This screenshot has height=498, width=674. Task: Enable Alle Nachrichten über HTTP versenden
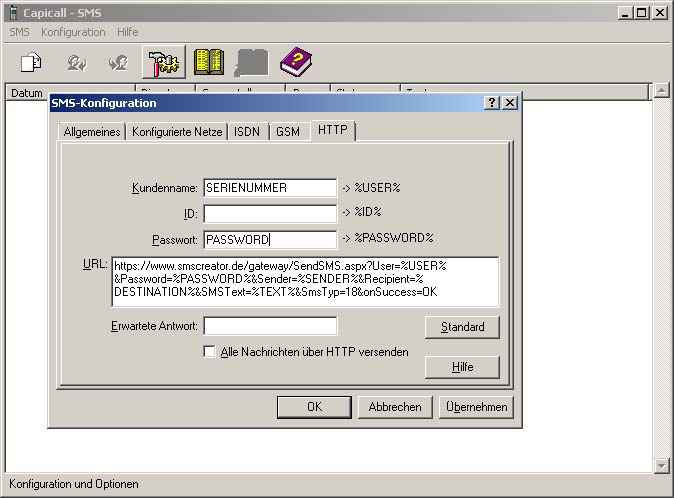coord(209,352)
